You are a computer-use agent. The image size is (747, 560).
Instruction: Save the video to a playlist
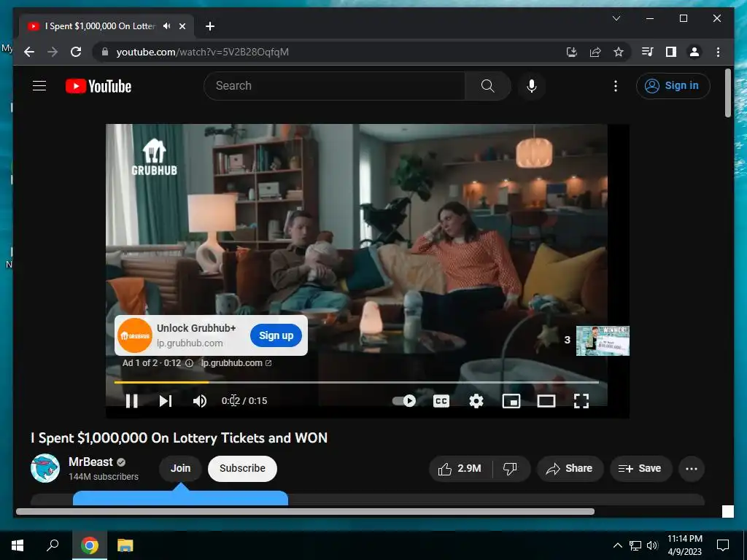coord(640,469)
